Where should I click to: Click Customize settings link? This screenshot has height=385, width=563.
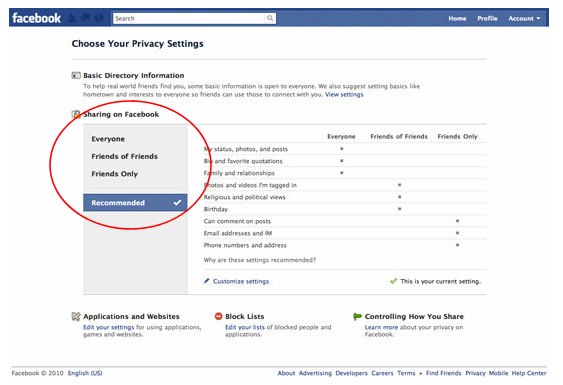(241, 281)
